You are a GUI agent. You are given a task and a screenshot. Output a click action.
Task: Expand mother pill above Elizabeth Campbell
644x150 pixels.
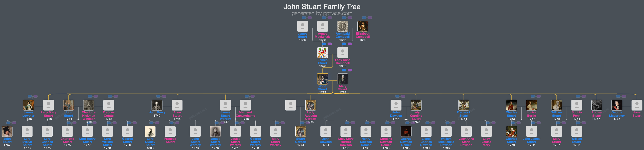tap(370, 18)
